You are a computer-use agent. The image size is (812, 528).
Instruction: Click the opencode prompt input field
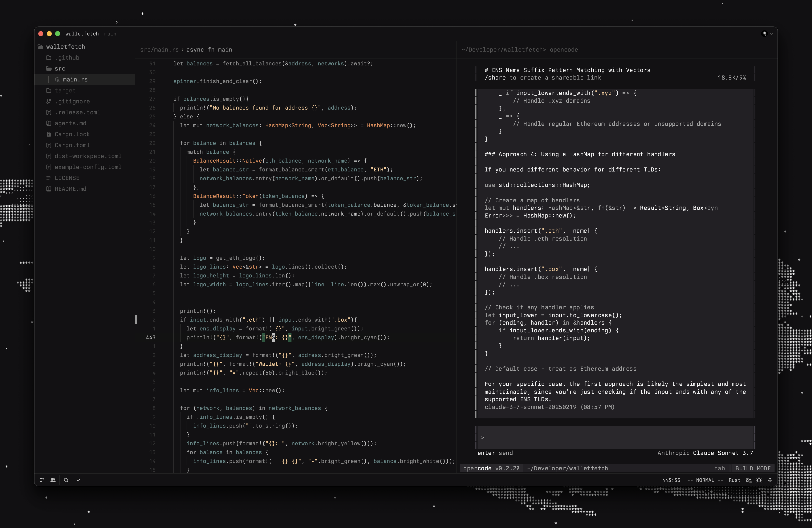(x=614, y=437)
